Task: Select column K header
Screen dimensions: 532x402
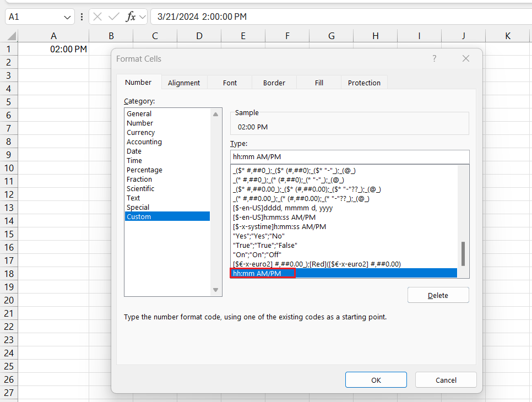Action: tap(508, 36)
